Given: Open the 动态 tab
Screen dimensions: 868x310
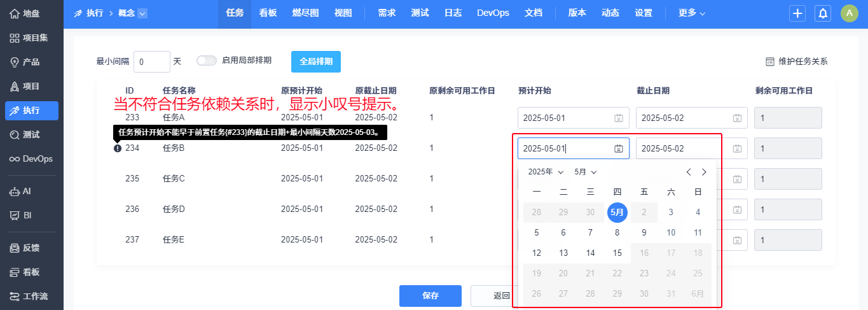Looking at the screenshot, I should (x=610, y=13).
